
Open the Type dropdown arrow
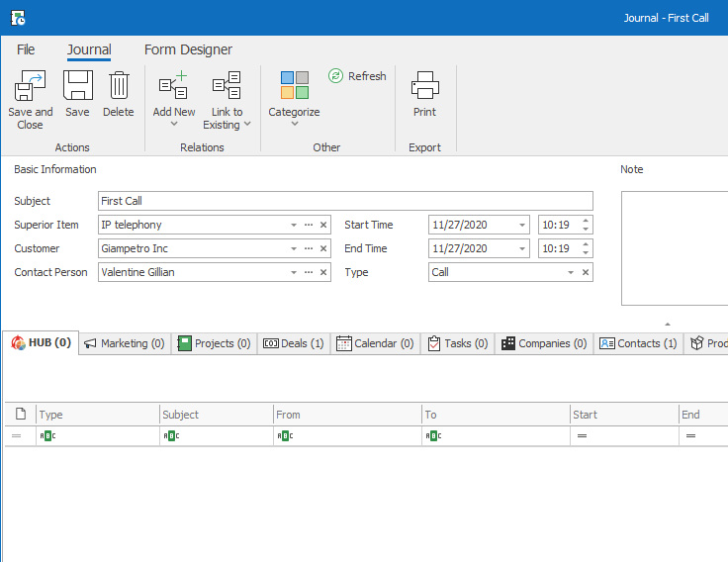point(571,273)
